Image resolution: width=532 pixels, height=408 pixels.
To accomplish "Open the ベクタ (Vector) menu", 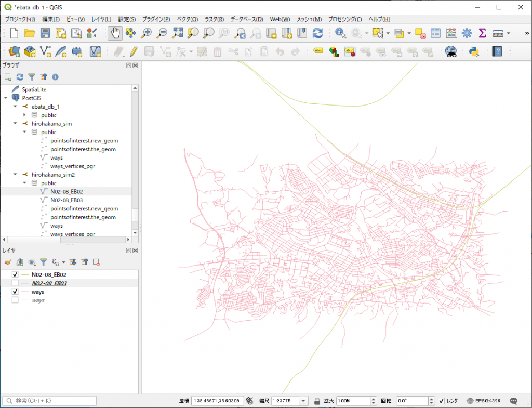I will click(187, 19).
